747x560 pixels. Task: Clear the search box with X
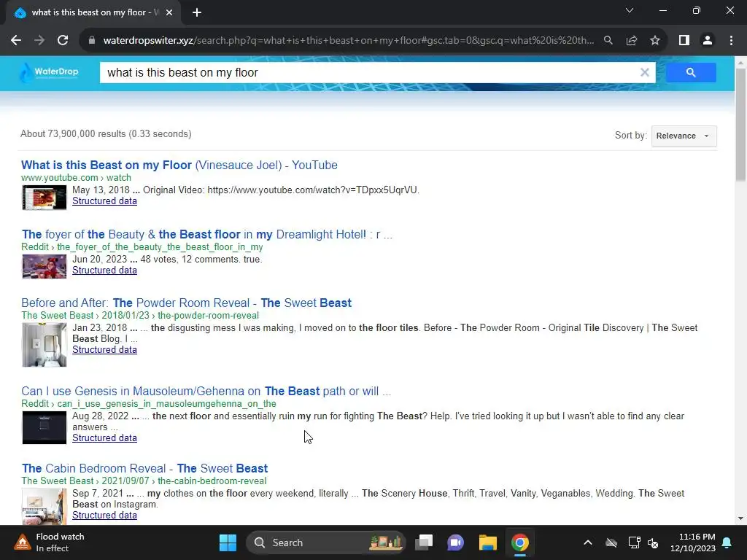pyautogui.click(x=645, y=72)
